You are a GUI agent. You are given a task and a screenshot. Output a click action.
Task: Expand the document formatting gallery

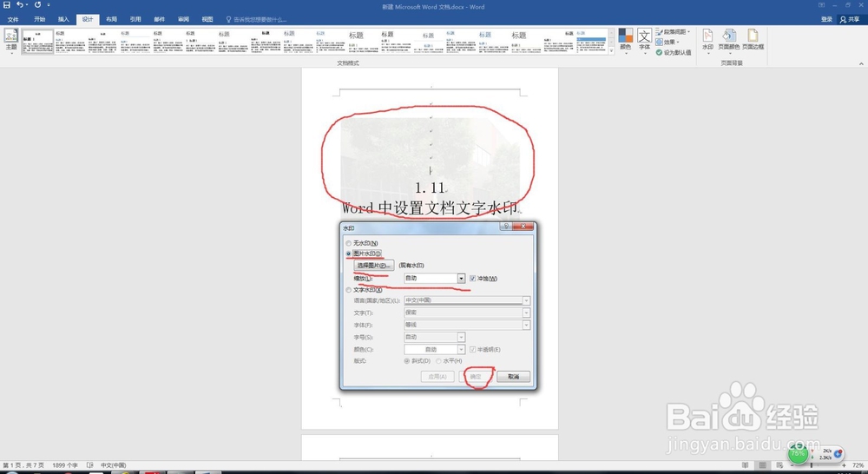point(611,51)
